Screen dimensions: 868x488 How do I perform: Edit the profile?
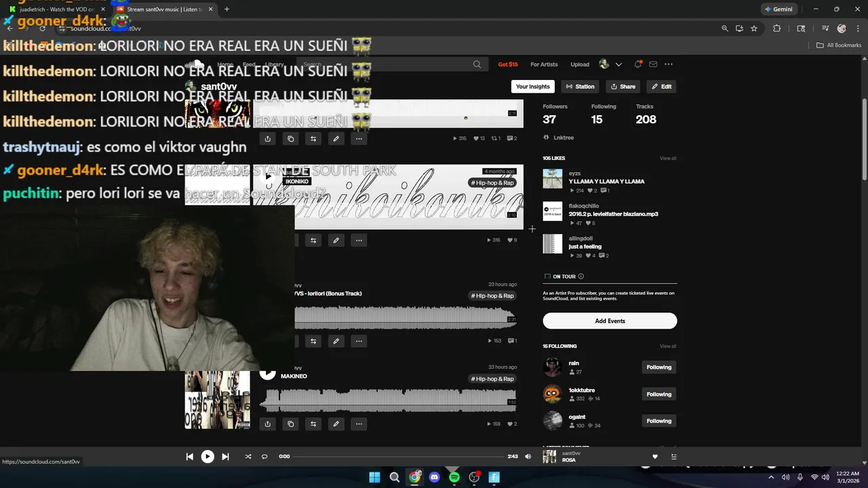[661, 87]
